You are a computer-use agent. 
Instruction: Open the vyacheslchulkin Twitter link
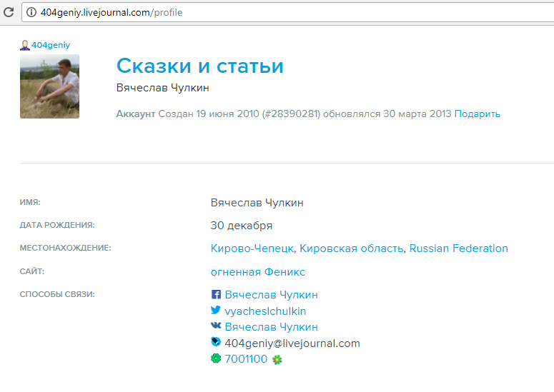tap(265, 311)
